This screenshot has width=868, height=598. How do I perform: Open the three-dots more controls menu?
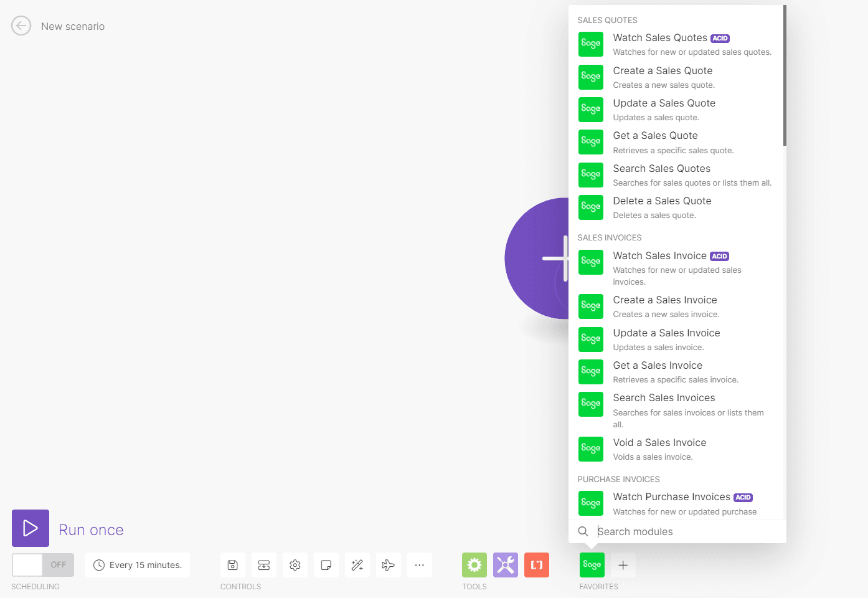point(420,564)
